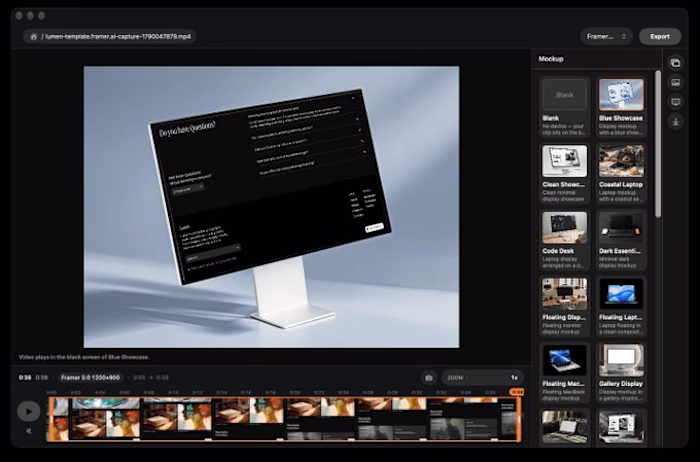
Task: Click the video file name path
Action: pos(118,37)
